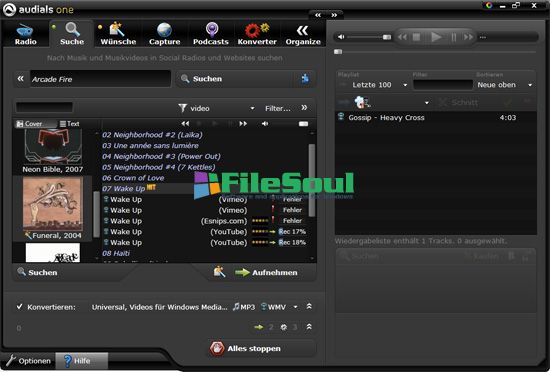The height and width of the screenshot is (372, 550).
Task: Click the Organize arrows icon
Action: point(302,31)
